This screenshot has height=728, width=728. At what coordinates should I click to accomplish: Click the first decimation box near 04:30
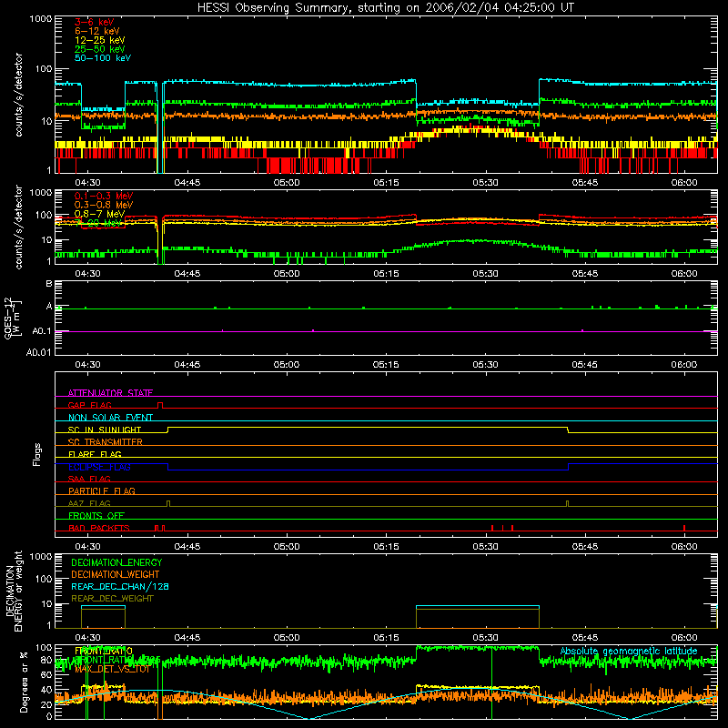[103, 617]
